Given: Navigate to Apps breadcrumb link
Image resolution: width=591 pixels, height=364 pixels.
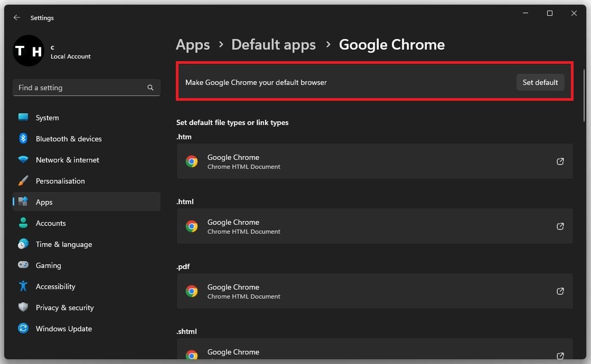Looking at the screenshot, I should pyautogui.click(x=193, y=45).
